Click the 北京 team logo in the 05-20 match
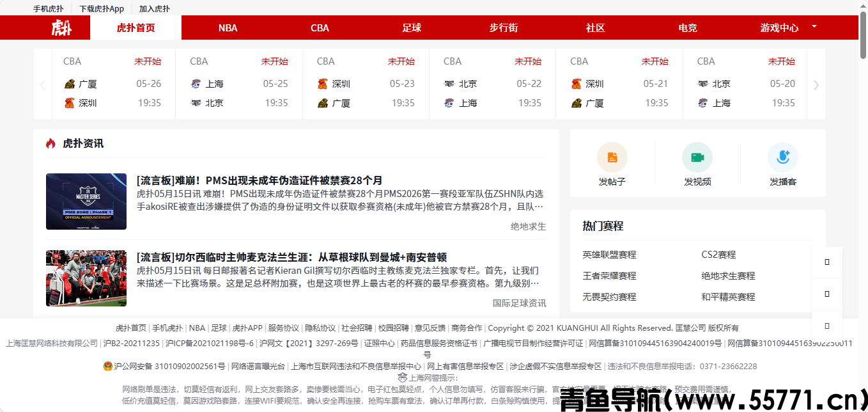 coord(703,84)
